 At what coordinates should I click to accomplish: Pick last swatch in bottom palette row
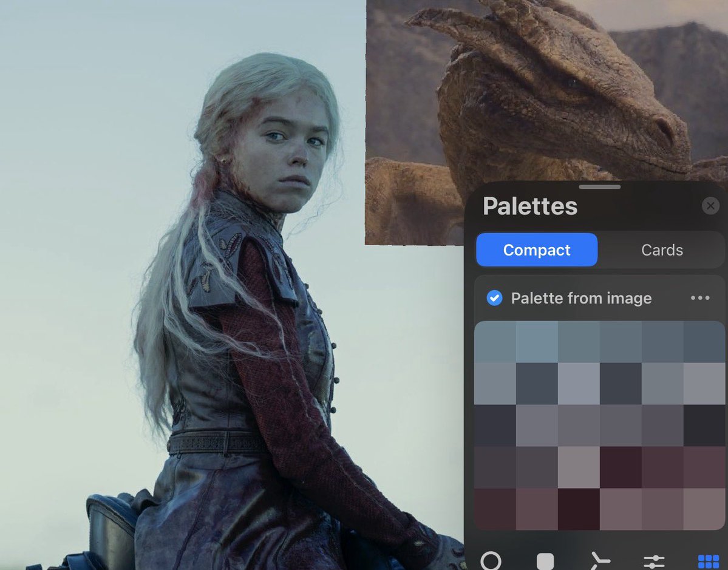pyautogui.click(x=704, y=509)
